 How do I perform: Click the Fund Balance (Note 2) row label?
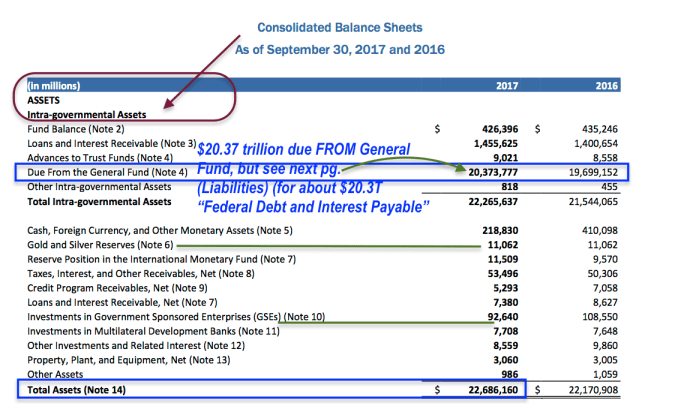pyautogui.click(x=76, y=129)
